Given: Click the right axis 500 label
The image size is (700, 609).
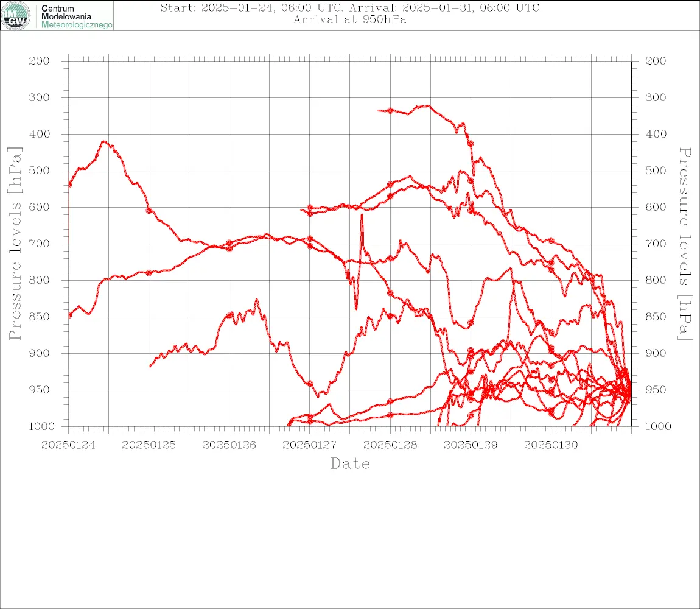Looking at the screenshot, I should click(656, 171).
